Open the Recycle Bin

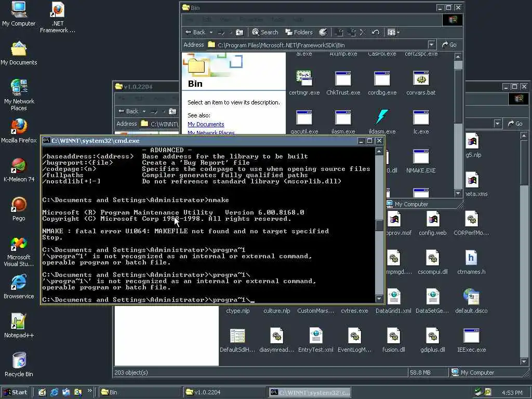pos(19,365)
